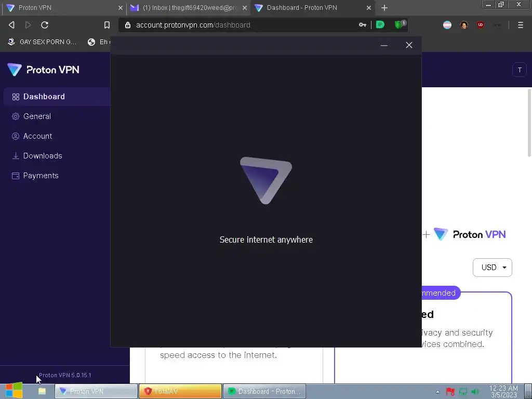Reload the page with the refresh icon
This screenshot has height=399, width=532.
[x=45, y=25]
